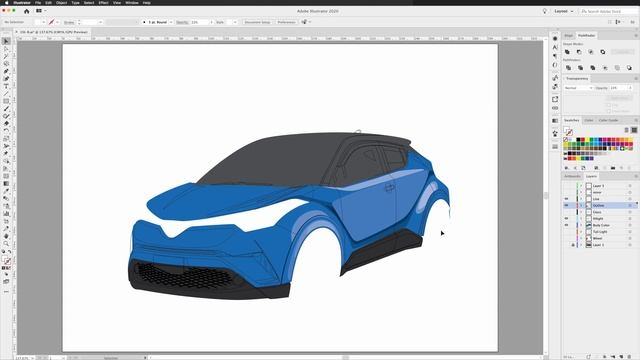
Task: Click the Trim pathfinder icon
Action: point(580,68)
